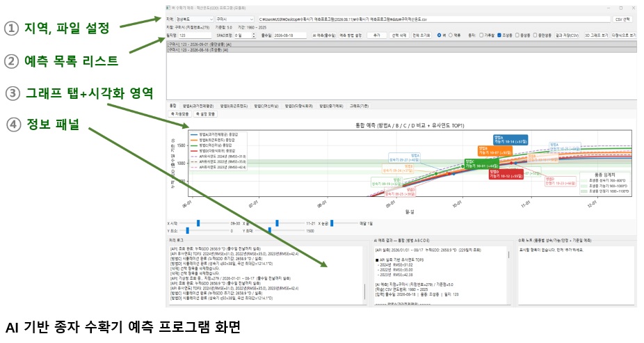Click the 추가 button
This screenshot has width=644, height=343.
pyautogui.click(x=377, y=35)
